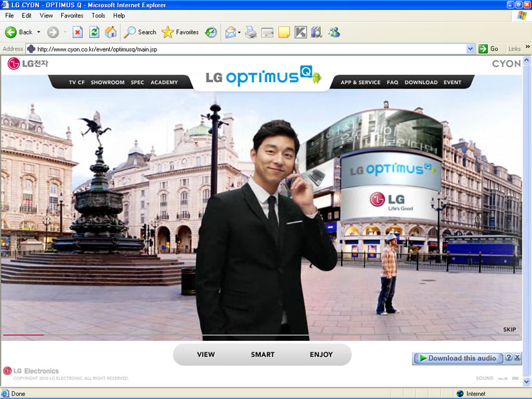Image resolution: width=532 pixels, height=399 pixels.
Task: Click the Links toolbar label
Action: pyautogui.click(x=515, y=49)
